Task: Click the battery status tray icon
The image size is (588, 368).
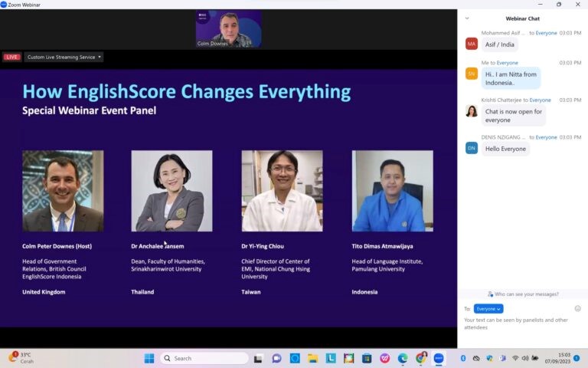Action: [535, 358]
